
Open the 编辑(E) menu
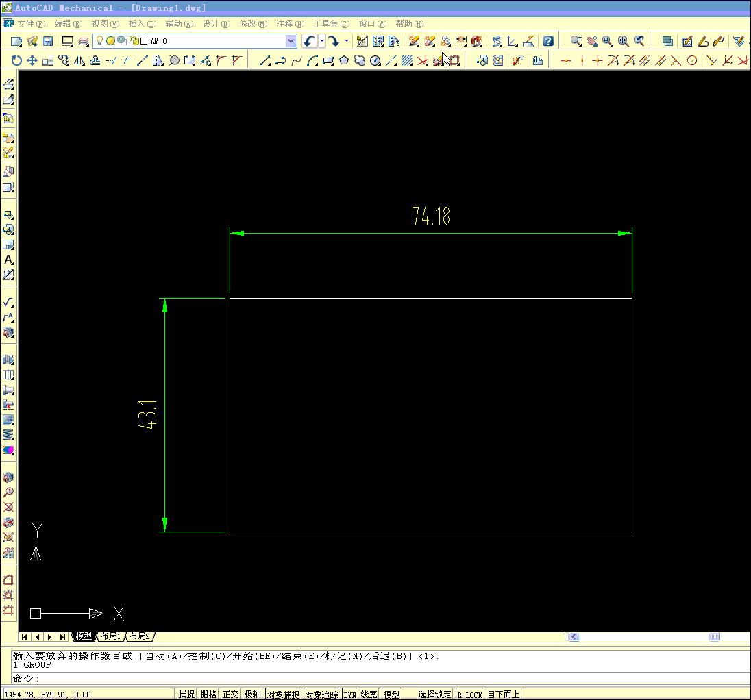68,24
